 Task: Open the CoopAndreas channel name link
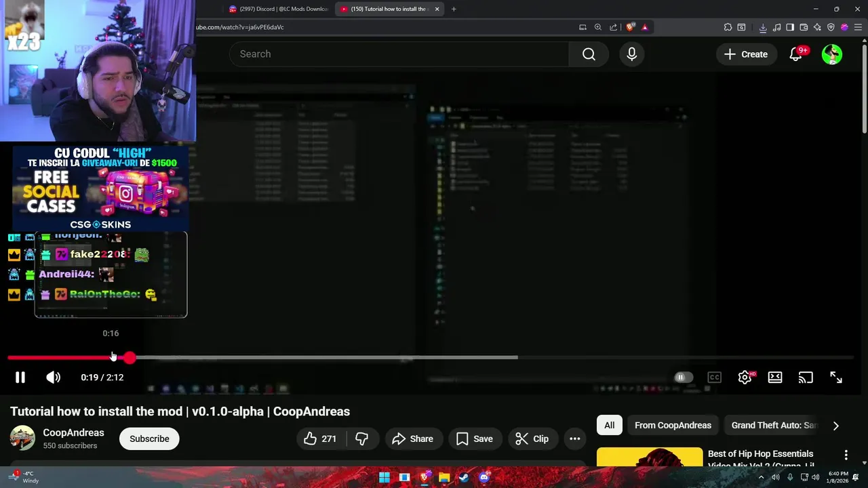coord(73,432)
